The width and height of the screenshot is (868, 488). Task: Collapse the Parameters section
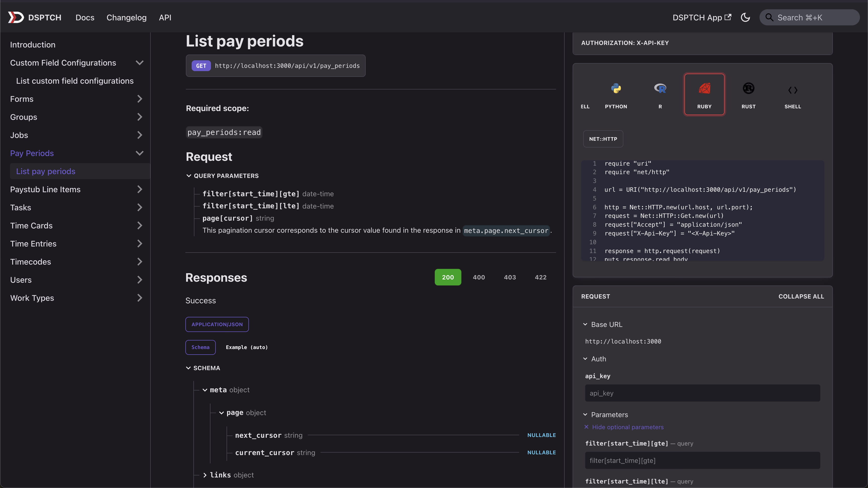[x=585, y=415]
